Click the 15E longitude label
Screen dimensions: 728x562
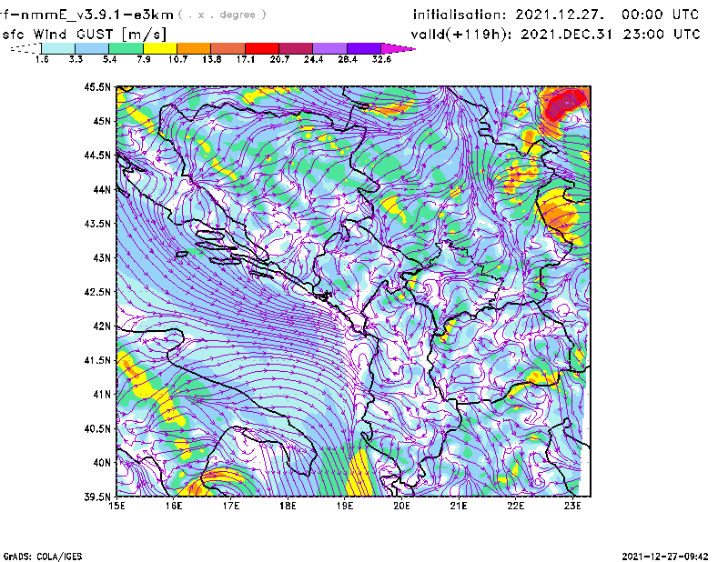[116, 506]
